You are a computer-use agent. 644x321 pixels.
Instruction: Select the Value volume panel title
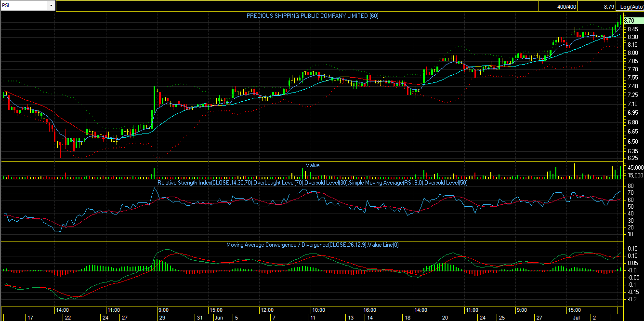(x=313, y=165)
